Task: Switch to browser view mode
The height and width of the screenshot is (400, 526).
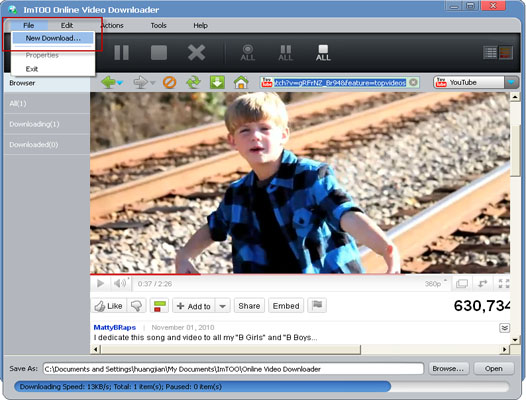Action: coord(506,53)
